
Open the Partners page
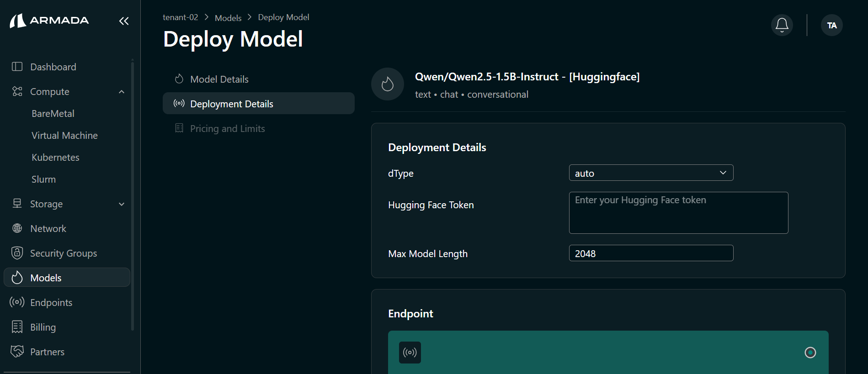click(67, 352)
